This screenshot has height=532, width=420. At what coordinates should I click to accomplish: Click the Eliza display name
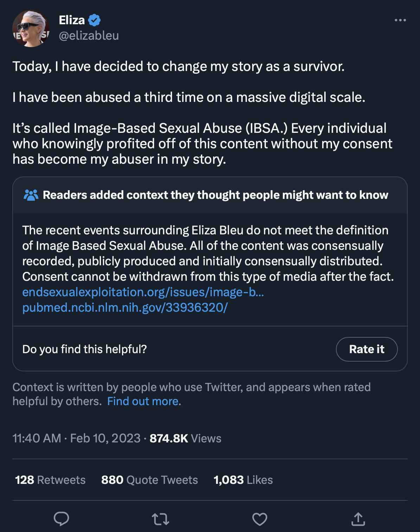pos(72,20)
